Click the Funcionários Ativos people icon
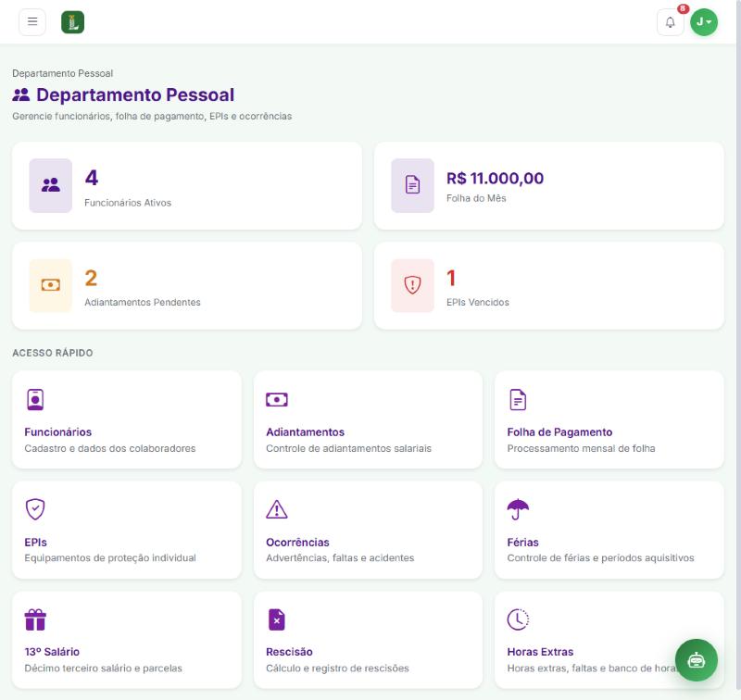Screen dimensions: 741x700 tap(51, 185)
